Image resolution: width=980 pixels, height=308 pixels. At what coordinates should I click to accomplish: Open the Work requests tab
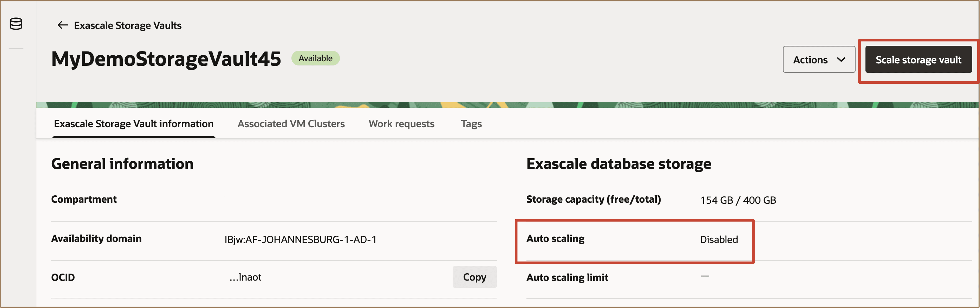(x=401, y=124)
